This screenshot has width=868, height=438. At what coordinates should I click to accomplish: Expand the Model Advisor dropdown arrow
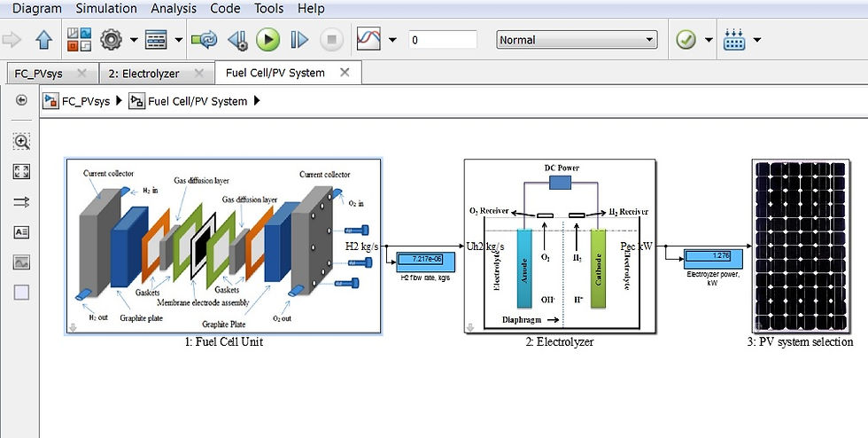pyautogui.click(x=709, y=40)
